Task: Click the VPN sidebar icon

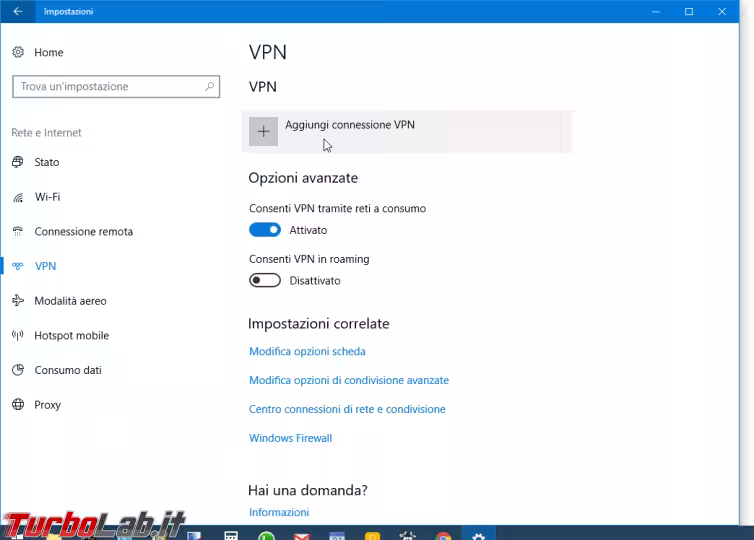Action: [x=18, y=266]
